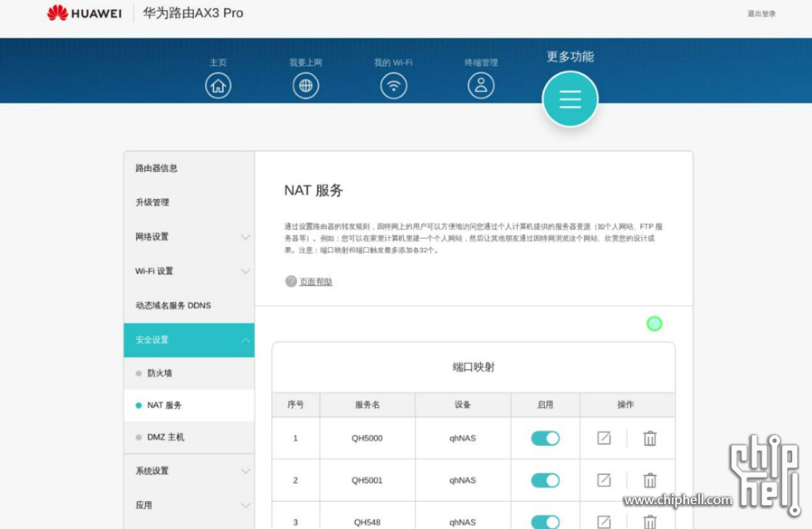The height and width of the screenshot is (529, 812).
Task: Disable the QH5000 port mapping toggle
Action: [x=545, y=439]
